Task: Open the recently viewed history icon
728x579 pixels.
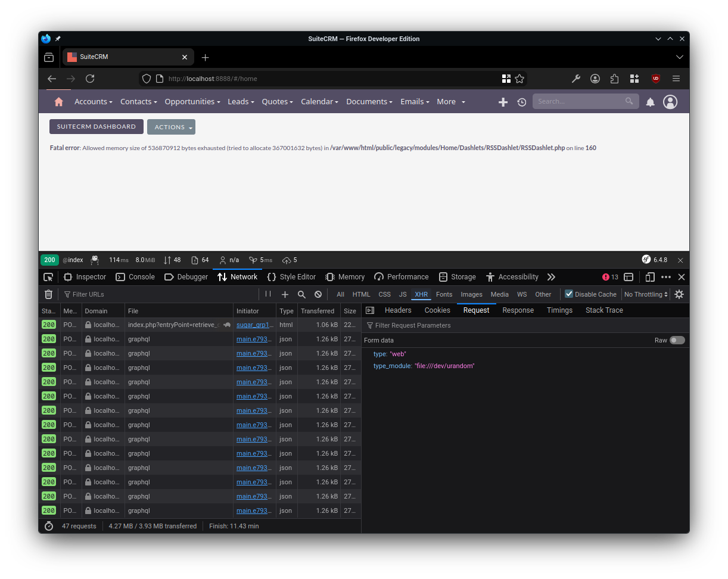Action: click(521, 102)
